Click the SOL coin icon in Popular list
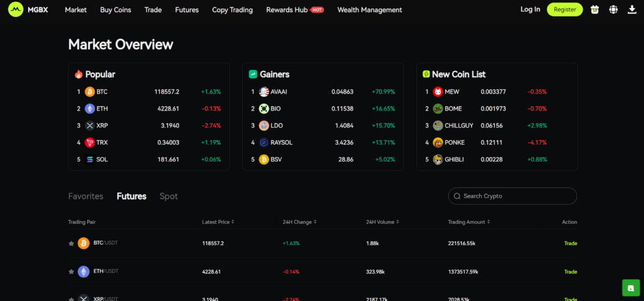Viewport: 644px width, 301px height. point(89,160)
